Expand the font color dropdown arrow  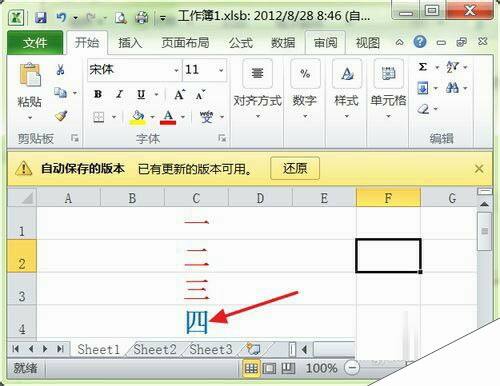(x=183, y=117)
